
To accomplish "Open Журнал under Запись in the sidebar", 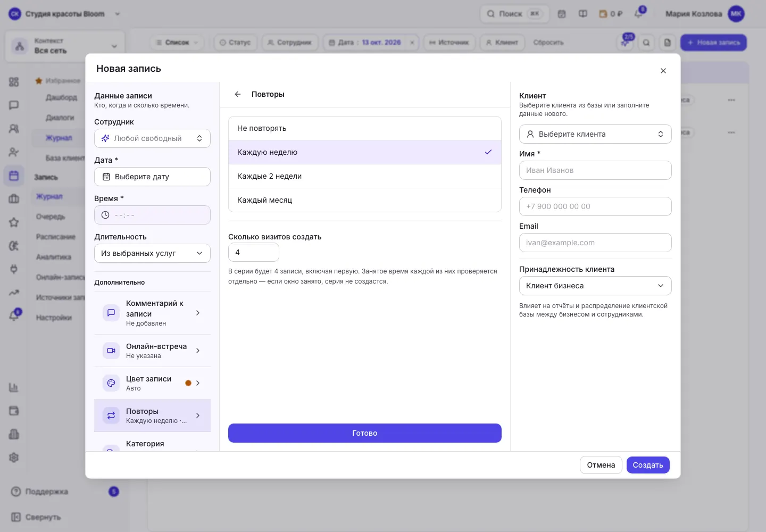I will (49, 197).
